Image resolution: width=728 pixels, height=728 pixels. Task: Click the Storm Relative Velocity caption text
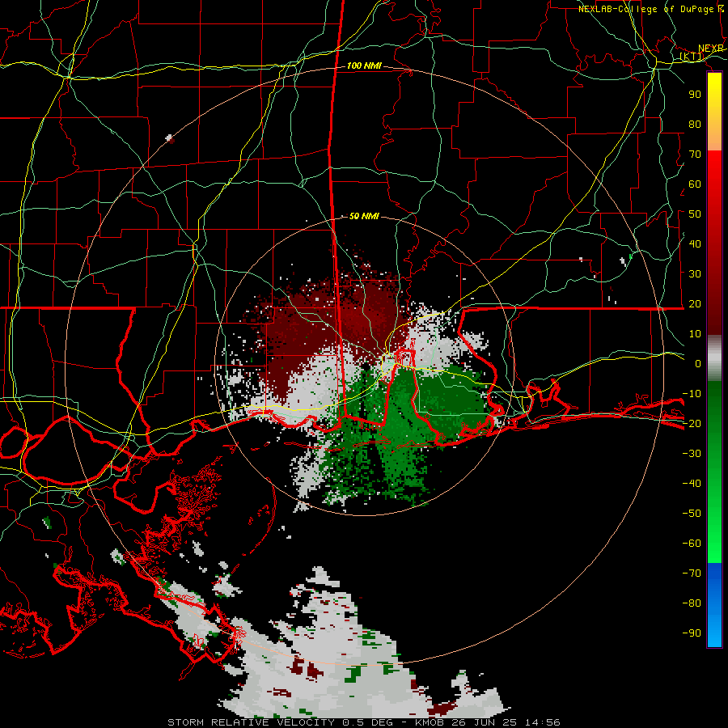pyautogui.click(x=363, y=722)
